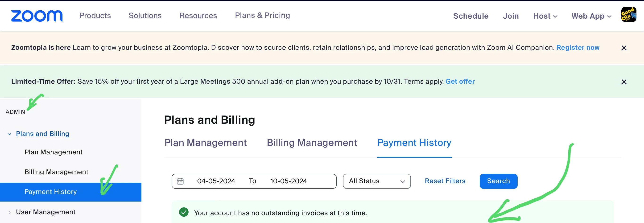Open the Host dropdown menu
Viewport: 644px width, 223px height.
pyautogui.click(x=545, y=16)
